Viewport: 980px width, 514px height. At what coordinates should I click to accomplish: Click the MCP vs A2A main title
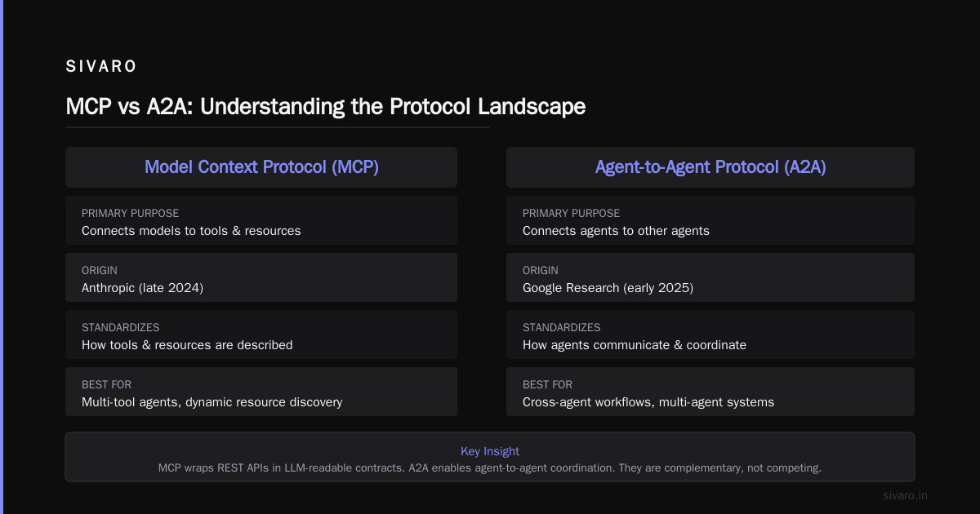click(x=325, y=107)
